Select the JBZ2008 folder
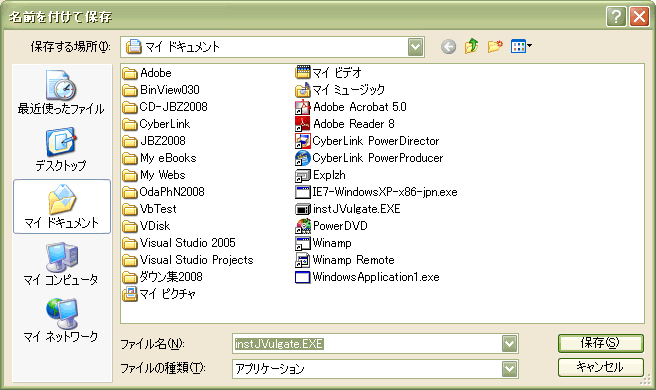 pyautogui.click(x=154, y=141)
